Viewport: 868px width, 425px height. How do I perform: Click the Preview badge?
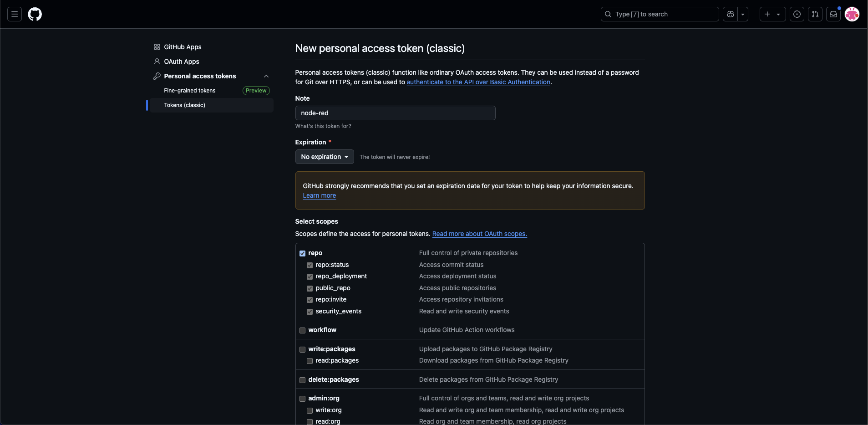click(x=256, y=91)
